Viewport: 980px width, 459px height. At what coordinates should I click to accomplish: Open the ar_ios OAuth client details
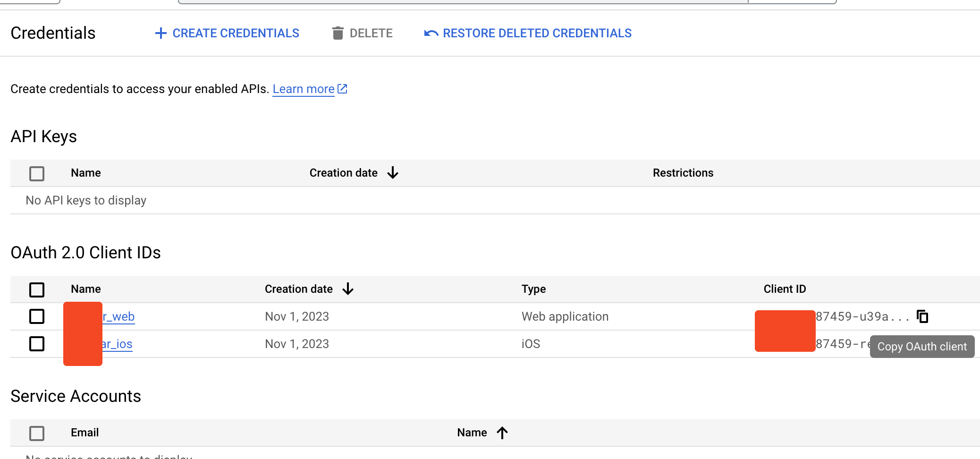click(x=118, y=344)
